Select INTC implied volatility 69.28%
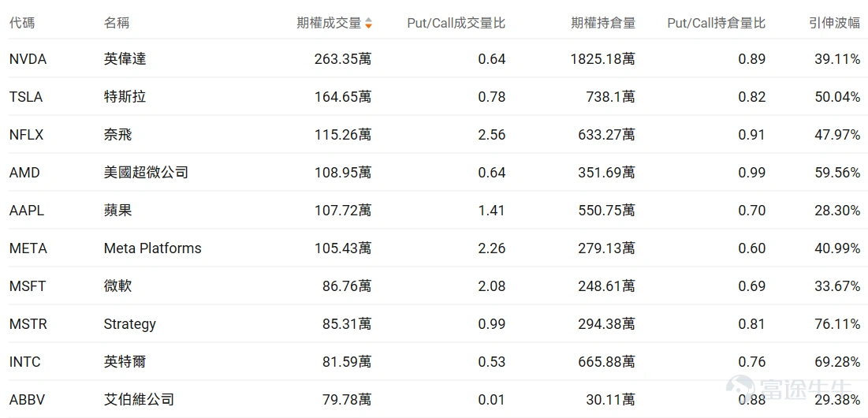The height and width of the screenshot is (418, 868). [x=837, y=362]
